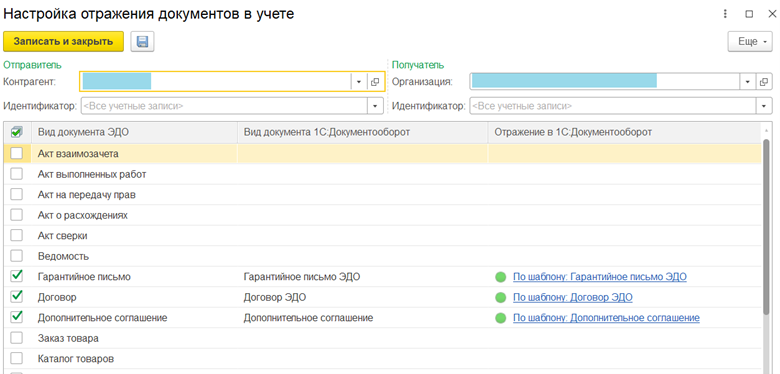
Task: Expand the Организация dropdown list
Action: (x=747, y=82)
